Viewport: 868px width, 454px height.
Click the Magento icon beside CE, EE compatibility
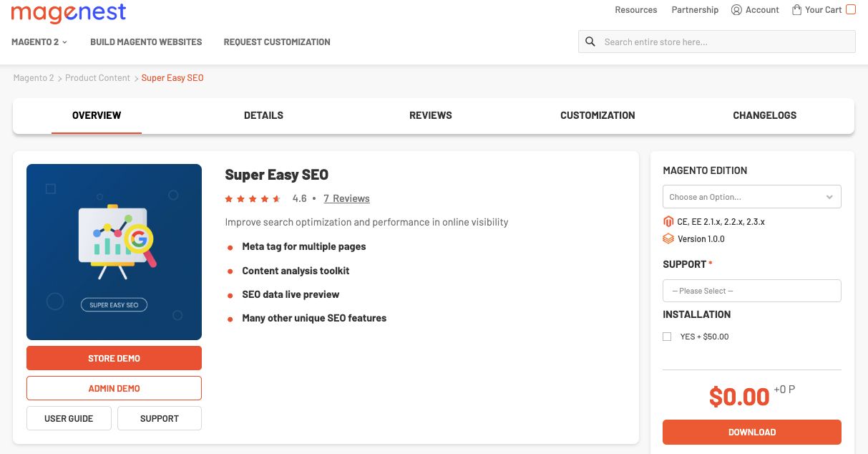[x=668, y=221]
